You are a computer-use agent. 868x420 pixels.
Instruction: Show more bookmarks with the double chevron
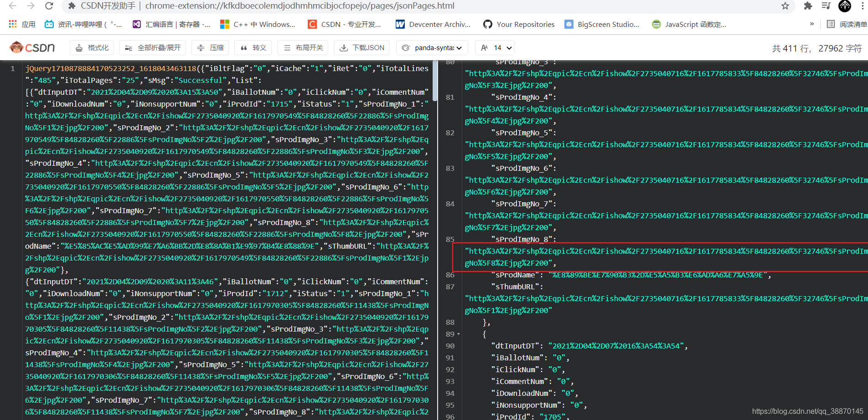point(812,24)
